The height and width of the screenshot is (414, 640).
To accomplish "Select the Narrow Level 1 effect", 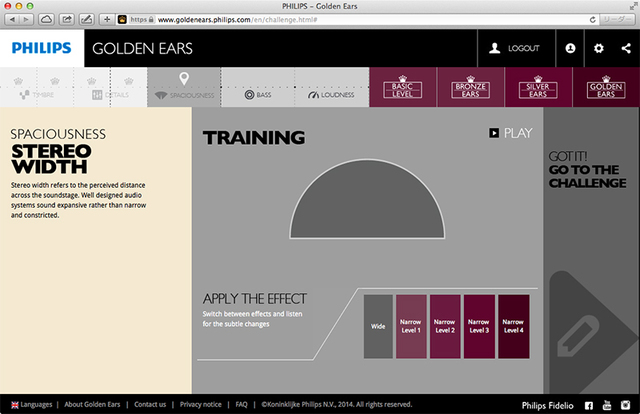I will 411,327.
